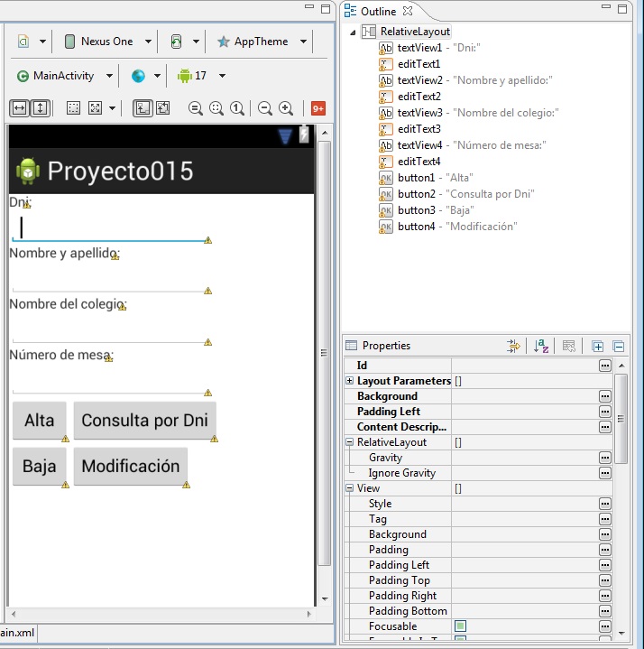Click the globe locale icon
This screenshot has height=649, width=644.
point(138,76)
